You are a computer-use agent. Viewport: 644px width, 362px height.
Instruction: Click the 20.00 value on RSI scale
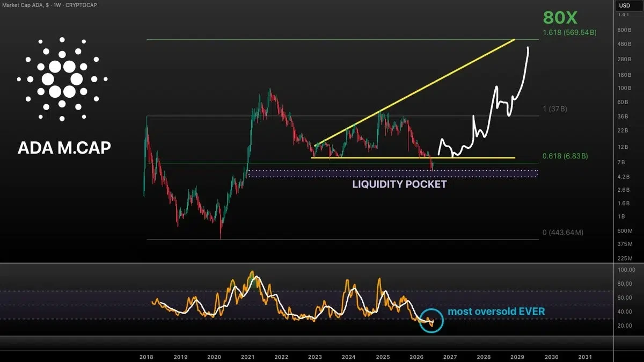pos(626,325)
